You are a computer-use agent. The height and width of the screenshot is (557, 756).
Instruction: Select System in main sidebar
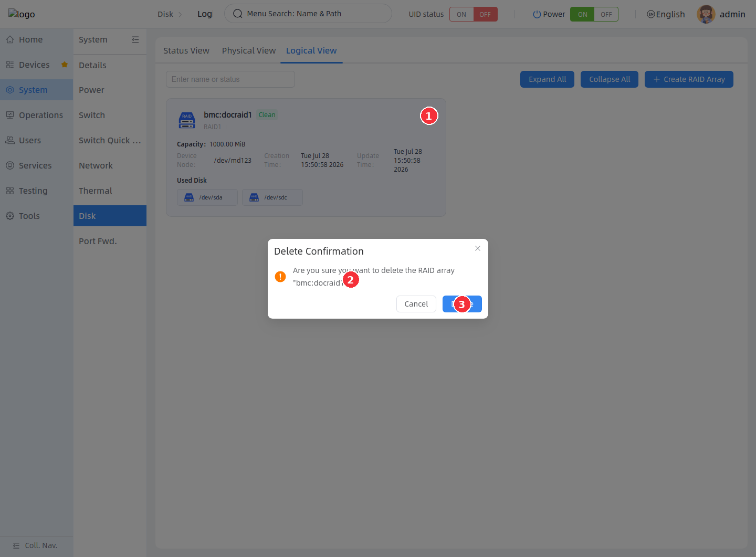point(36,90)
